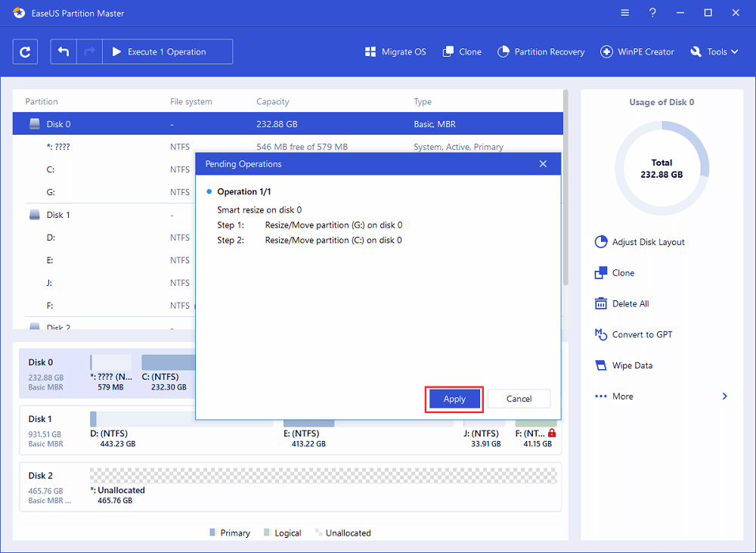Click Clone in right side panel
The height and width of the screenshot is (553, 756).
tap(615, 272)
